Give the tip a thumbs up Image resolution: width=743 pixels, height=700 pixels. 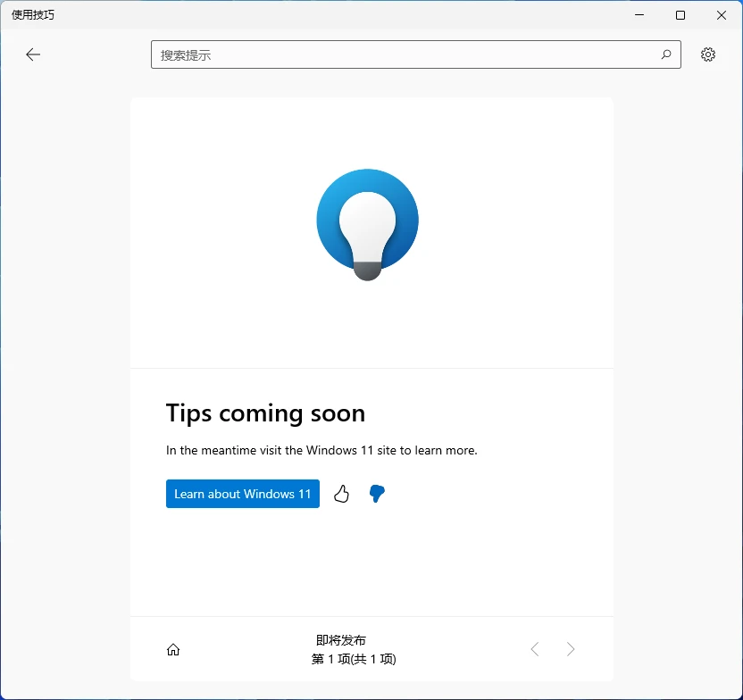click(x=342, y=494)
